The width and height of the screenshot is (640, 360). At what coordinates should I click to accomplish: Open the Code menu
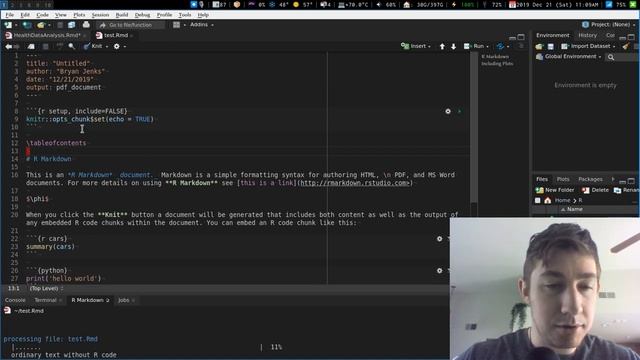click(42, 15)
